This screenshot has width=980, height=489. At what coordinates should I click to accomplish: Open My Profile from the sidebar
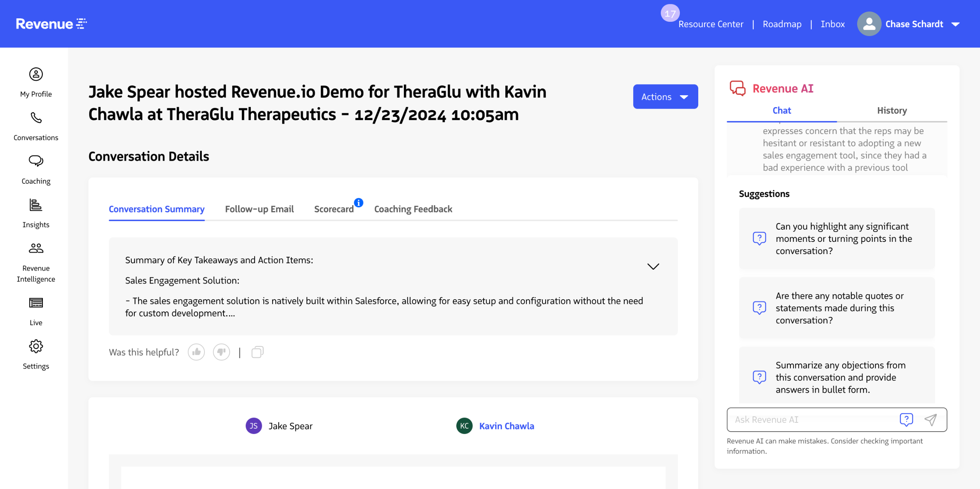[36, 74]
